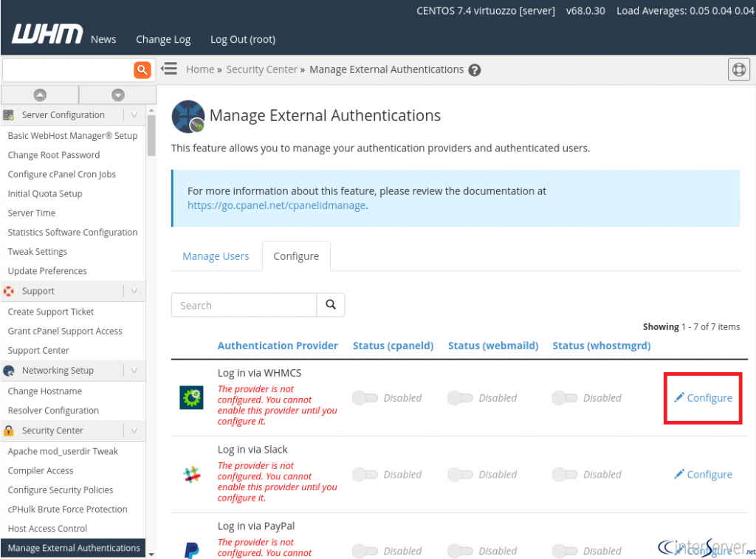This screenshot has width=756, height=559.
Task: Click the provider search magnifier button
Action: (x=331, y=304)
